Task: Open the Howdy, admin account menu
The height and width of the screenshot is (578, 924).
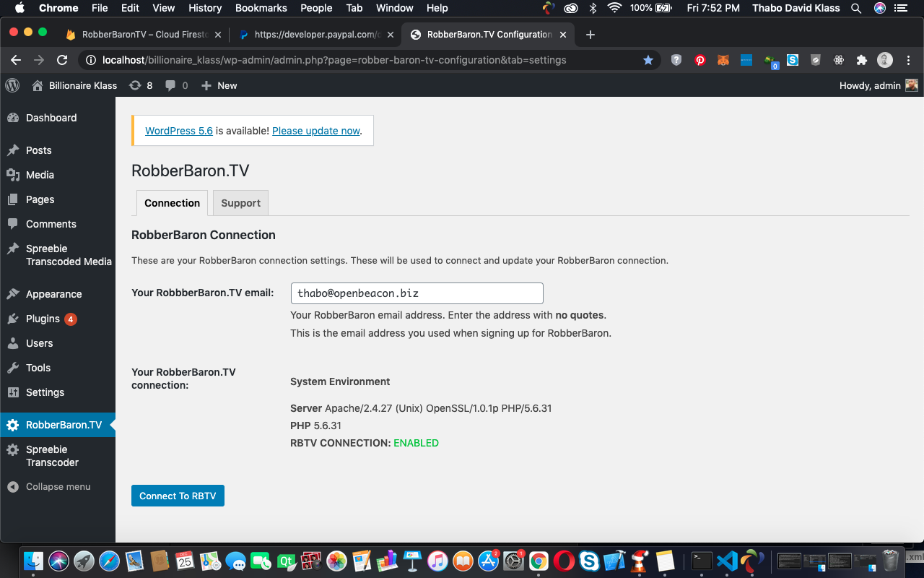Action: (879, 85)
